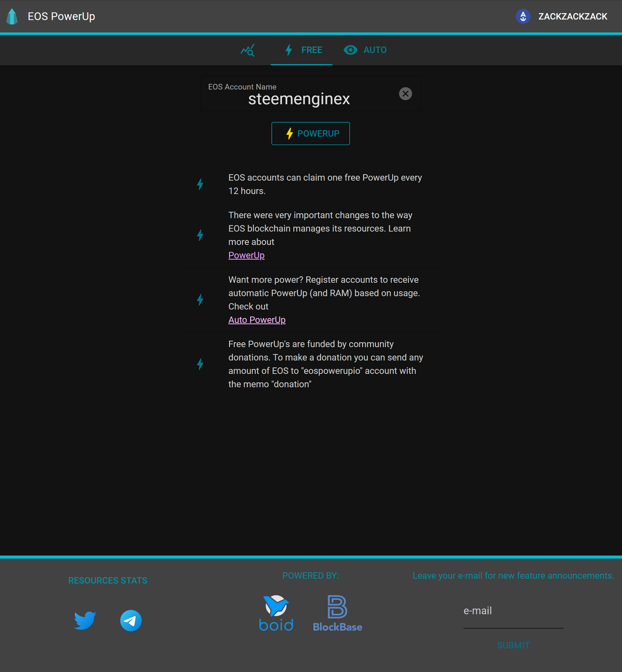Click the 'POWERED BY:' label
The image size is (622, 672).
311,576
